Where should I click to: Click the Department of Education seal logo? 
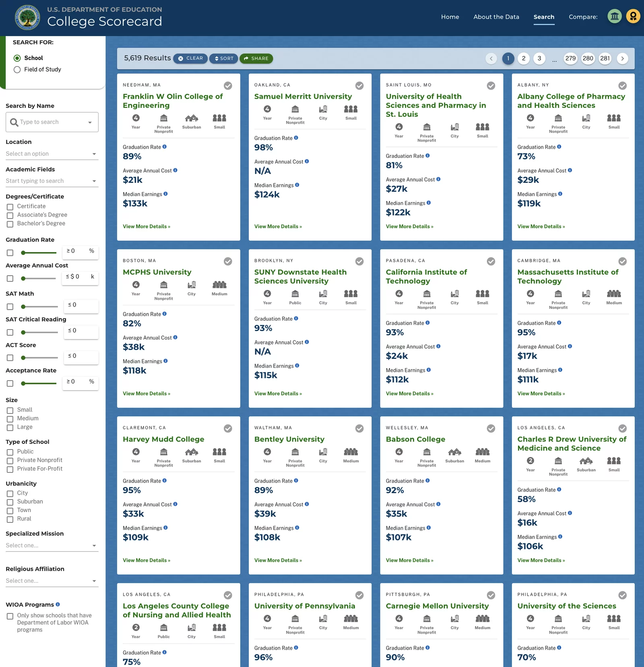pos(27,17)
